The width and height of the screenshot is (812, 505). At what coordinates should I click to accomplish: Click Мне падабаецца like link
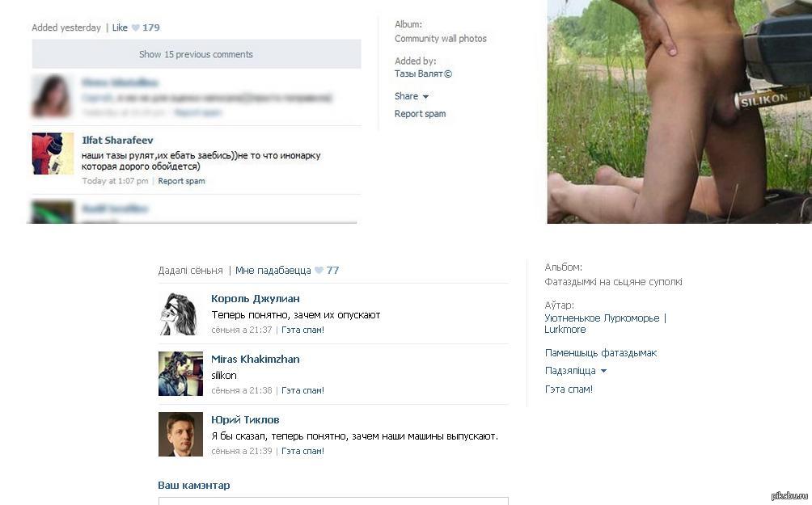coord(273,271)
